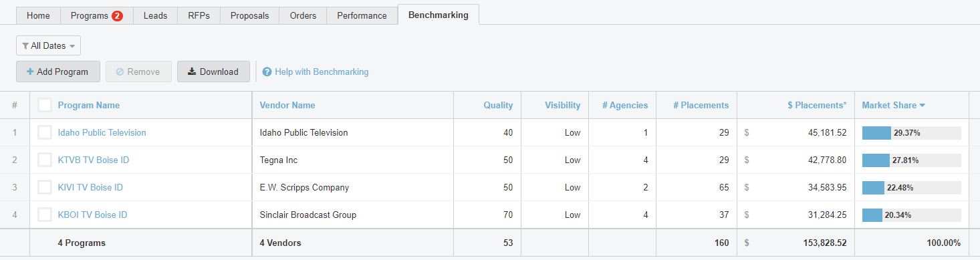Click the dollar icon in Idaho row
Image resolution: width=980 pixels, height=260 pixels.
747,132
